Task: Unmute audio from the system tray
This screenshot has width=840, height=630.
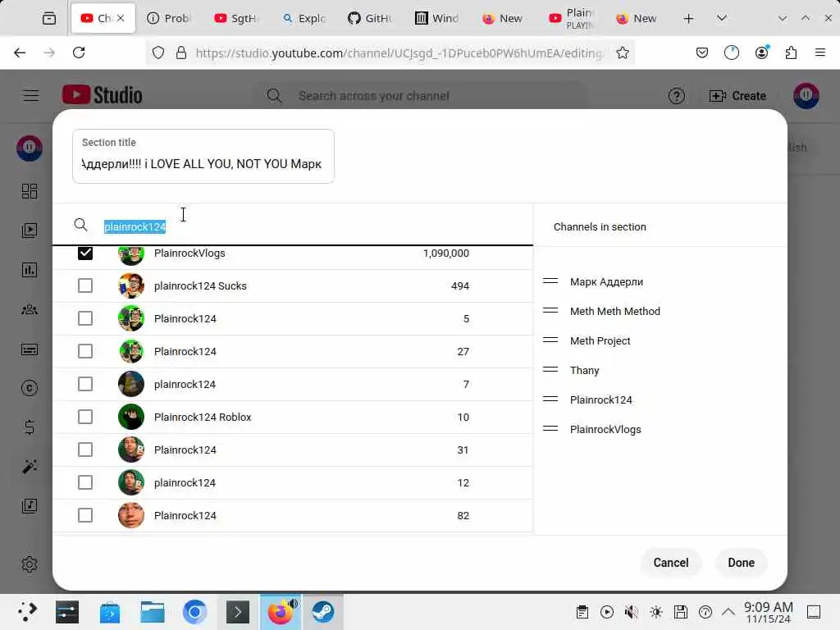Action: [x=631, y=612]
